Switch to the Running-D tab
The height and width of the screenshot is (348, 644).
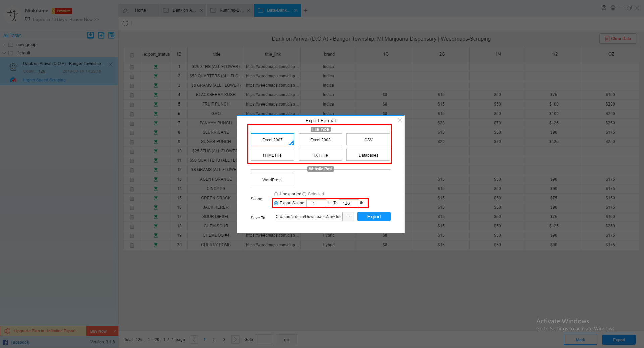230,10
